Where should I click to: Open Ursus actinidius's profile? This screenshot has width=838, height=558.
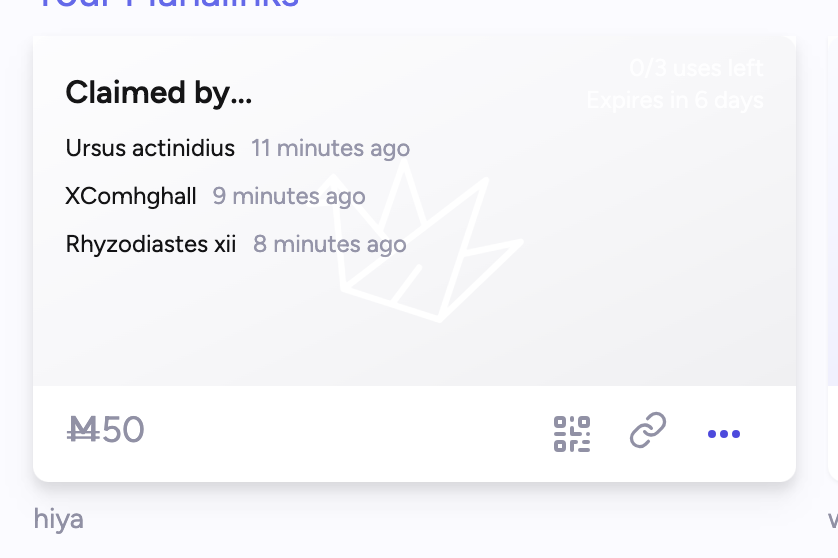pos(150,148)
